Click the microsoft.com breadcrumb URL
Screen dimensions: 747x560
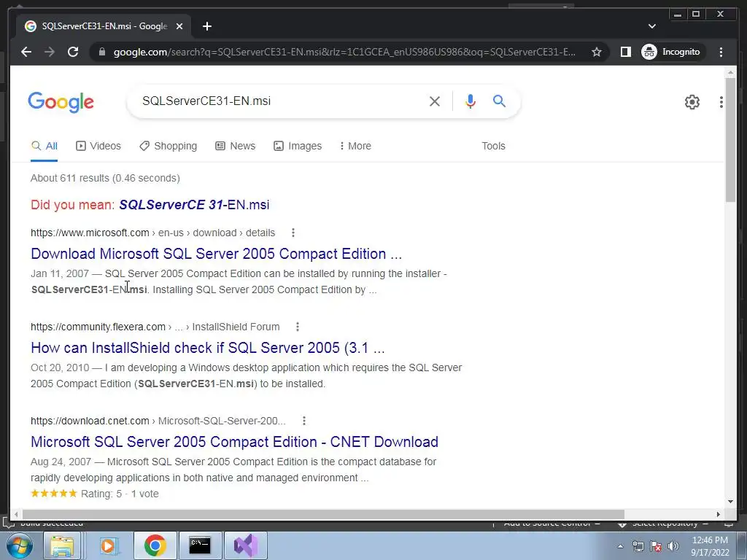click(x=153, y=233)
